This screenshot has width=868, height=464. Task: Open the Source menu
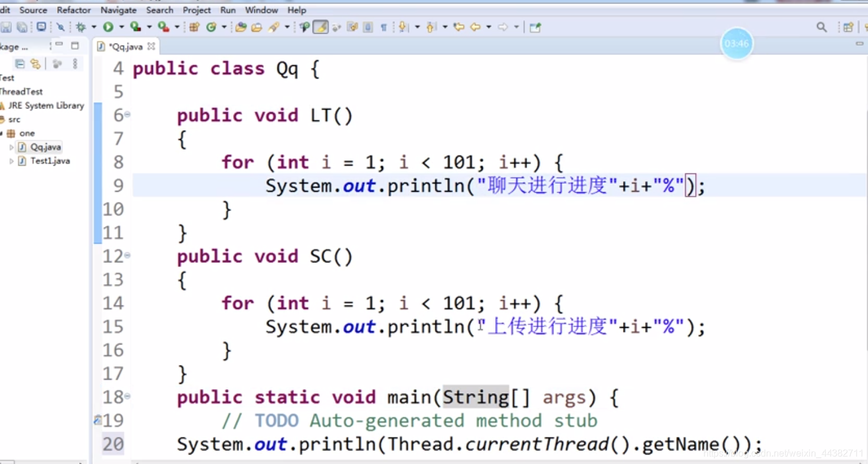click(33, 10)
